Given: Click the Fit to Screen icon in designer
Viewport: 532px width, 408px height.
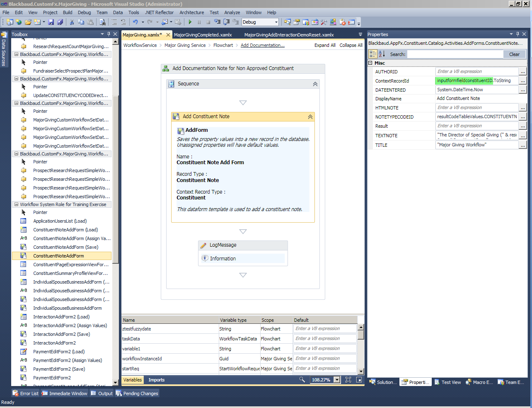Looking at the screenshot, I should 348,380.
